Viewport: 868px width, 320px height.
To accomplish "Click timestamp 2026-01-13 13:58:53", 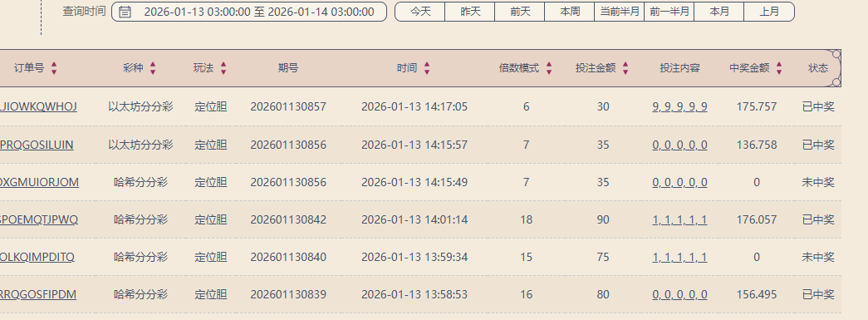I will coord(414,294).
